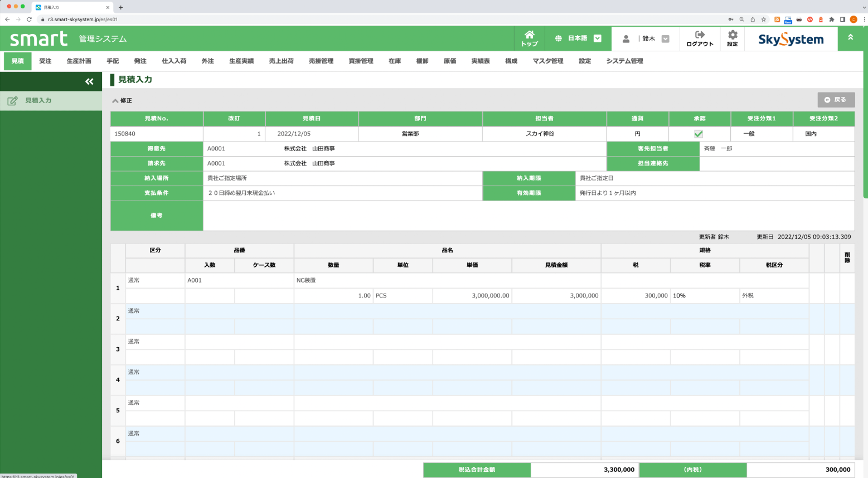Reload the page in browser toolbar

[x=29, y=19]
